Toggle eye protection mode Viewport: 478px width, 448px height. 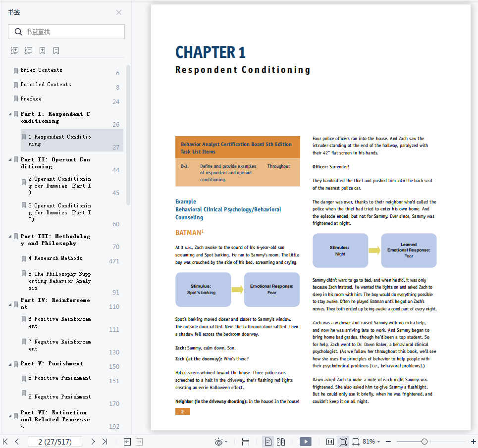pyautogui.click(x=218, y=442)
